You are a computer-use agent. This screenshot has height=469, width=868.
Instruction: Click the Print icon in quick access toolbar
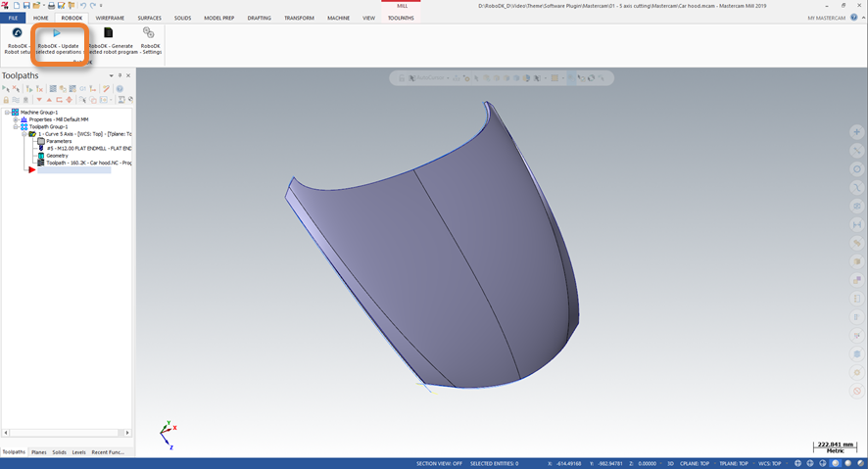(x=52, y=6)
